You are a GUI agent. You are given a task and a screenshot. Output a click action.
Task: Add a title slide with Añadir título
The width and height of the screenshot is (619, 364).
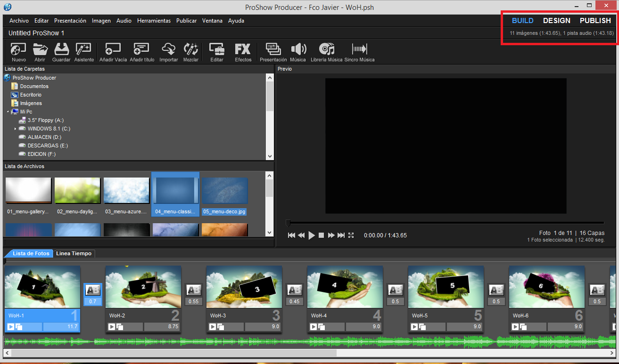click(142, 52)
